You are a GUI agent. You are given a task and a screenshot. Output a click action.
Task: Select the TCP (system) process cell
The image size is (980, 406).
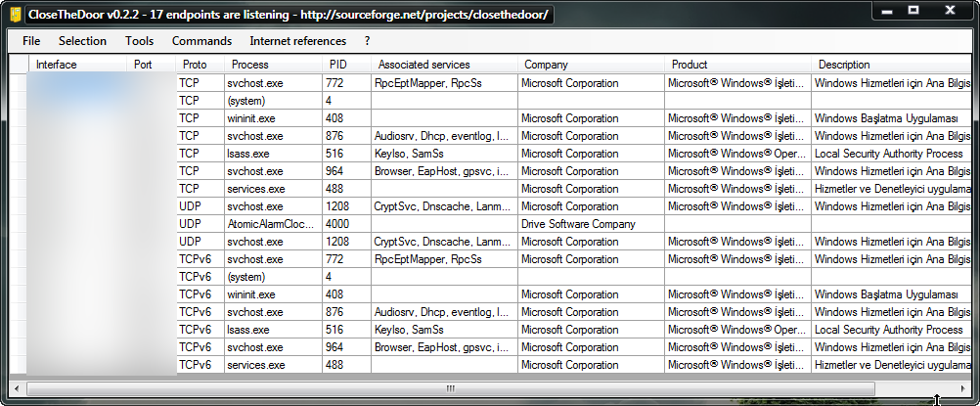tap(273, 101)
